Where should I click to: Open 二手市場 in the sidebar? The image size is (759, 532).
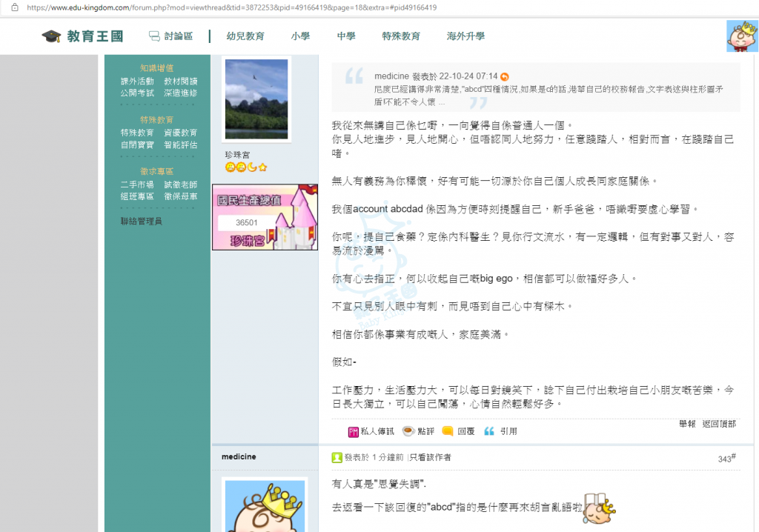(x=137, y=184)
